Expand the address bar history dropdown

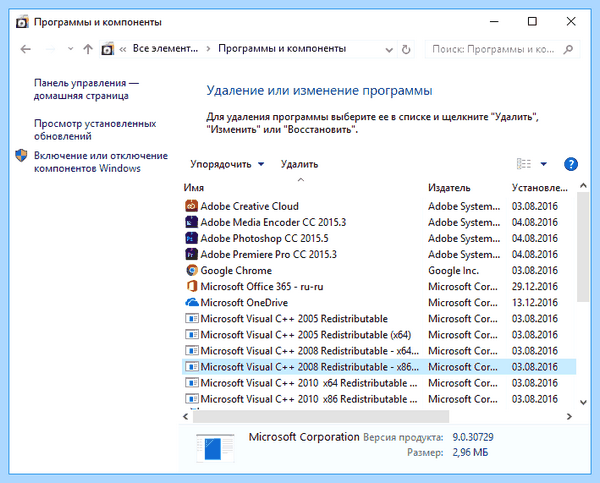point(389,50)
